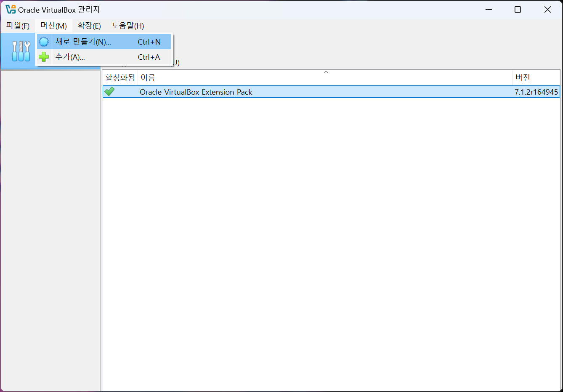Click the green checkmark of Extension Pack row
Viewport: 563px width, 392px height.
click(x=109, y=91)
